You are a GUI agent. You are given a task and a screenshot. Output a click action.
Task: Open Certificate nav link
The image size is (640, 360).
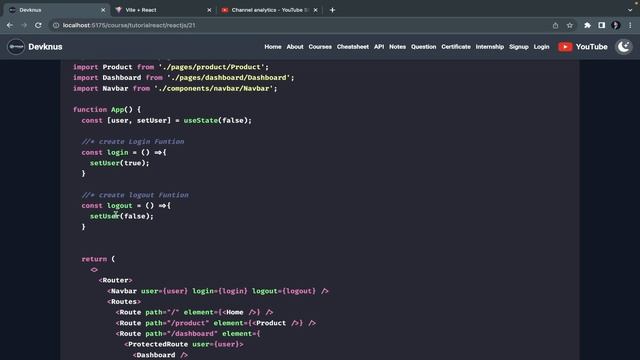coord(456,47)
